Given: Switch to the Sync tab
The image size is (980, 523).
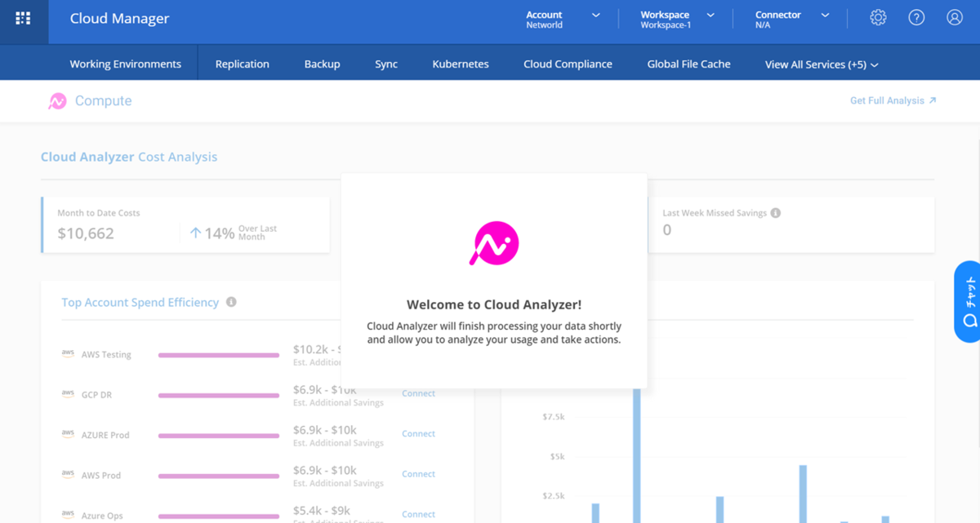Looking at the screenshot, I should tap(386, 64).
